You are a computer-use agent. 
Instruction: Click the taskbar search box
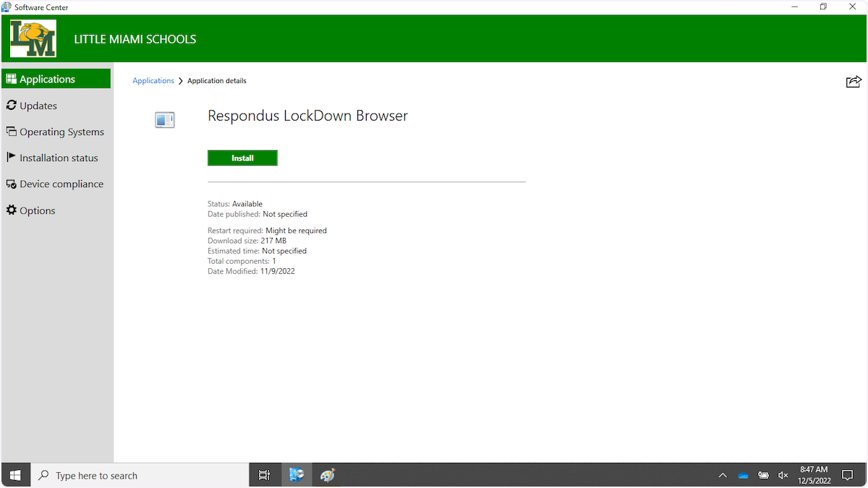point(140,475)
